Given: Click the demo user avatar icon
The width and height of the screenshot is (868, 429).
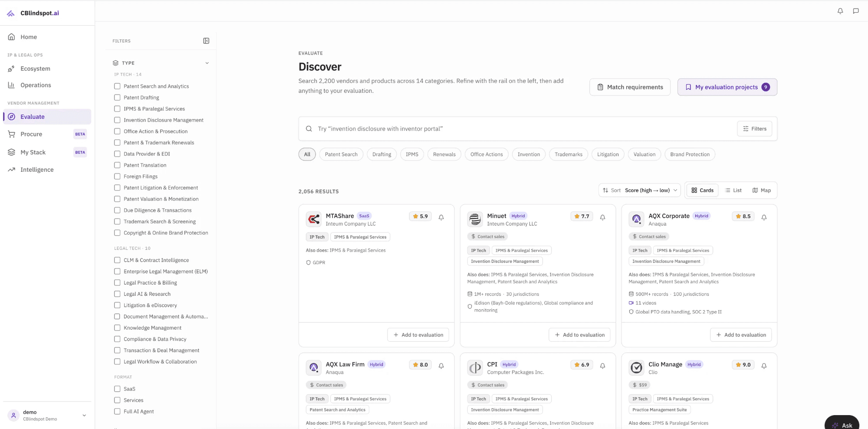Looking at the screenshot, I should pyautogui.click(x=13, y=416).
